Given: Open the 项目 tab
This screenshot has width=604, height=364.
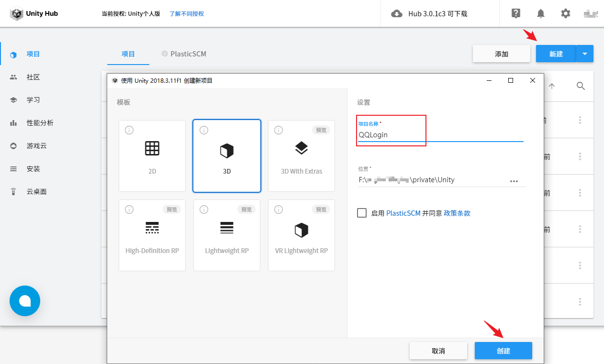Looking at the screenshot, I should point(128,54).
